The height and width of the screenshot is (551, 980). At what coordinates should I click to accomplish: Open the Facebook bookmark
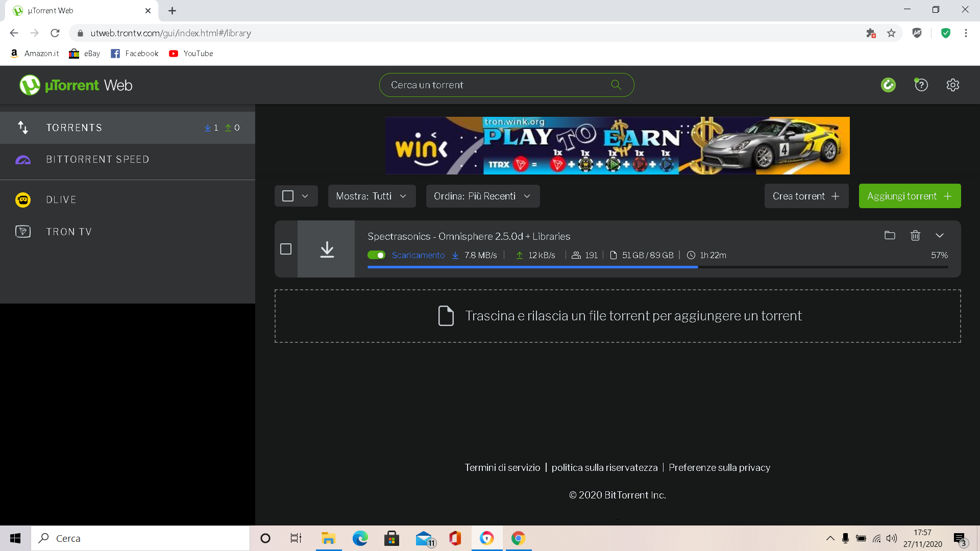(135, 53)
